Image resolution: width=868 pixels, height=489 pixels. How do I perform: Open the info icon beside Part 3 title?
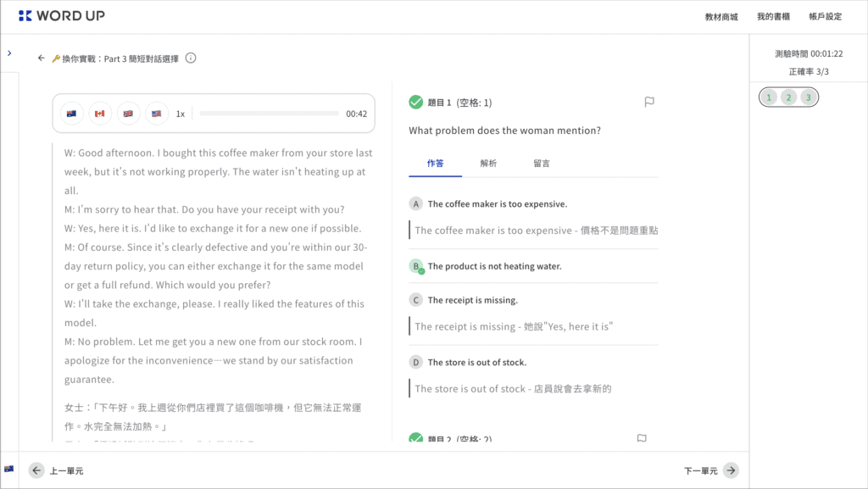pyautogui.click(x=191, y=58)
